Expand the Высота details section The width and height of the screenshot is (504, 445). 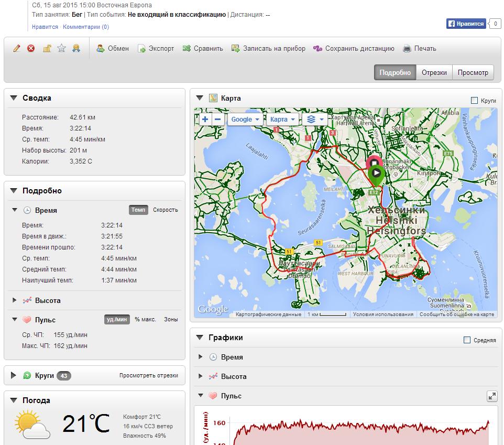click(x=14, y=300)
